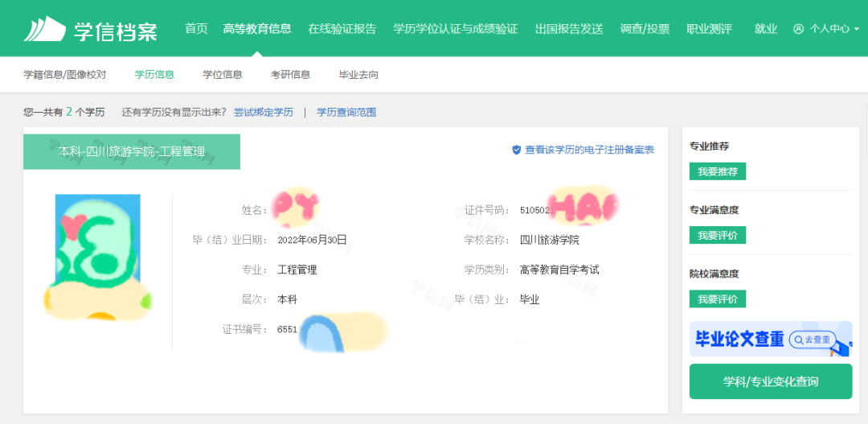This screenshot has width=868, height=424.
Task: Click the magnifier icon in 去查重
Action: 799,340
